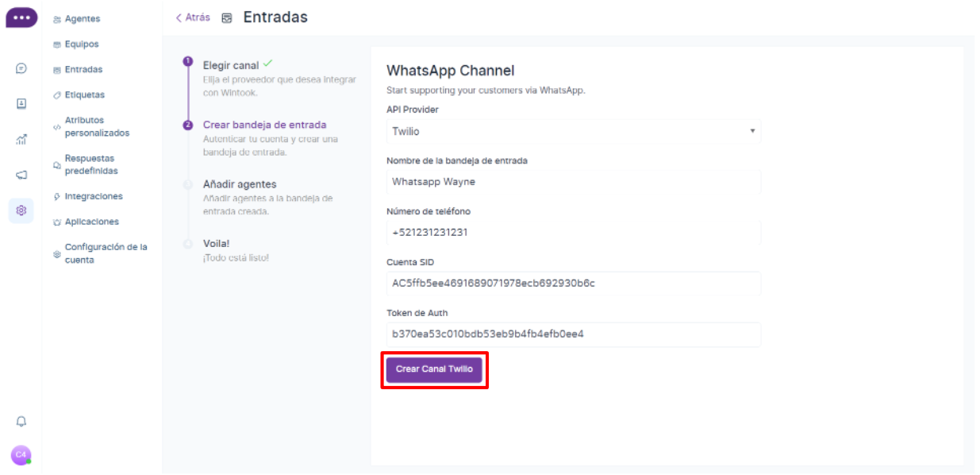Click the Nombre de la bandeja input field

coord(572,182)
